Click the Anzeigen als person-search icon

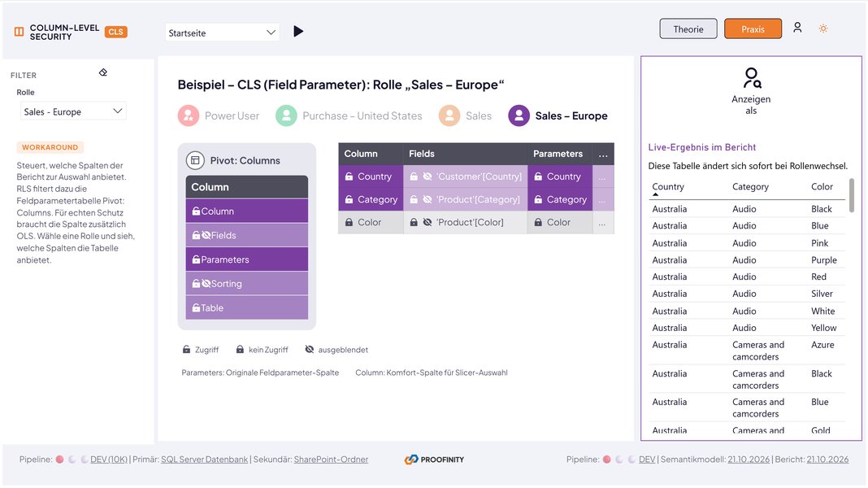tap(751, 78)
